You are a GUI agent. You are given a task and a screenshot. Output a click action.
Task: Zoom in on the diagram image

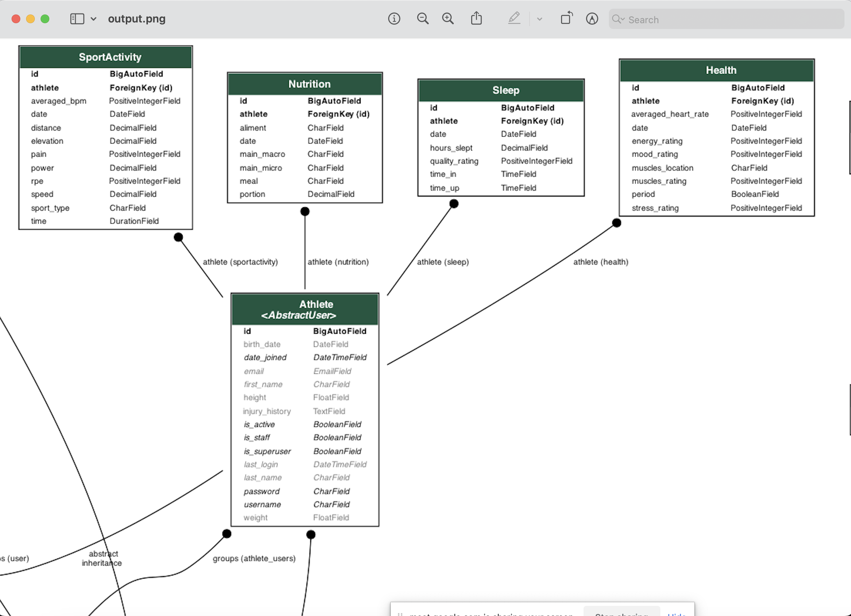tap(448, 19)
